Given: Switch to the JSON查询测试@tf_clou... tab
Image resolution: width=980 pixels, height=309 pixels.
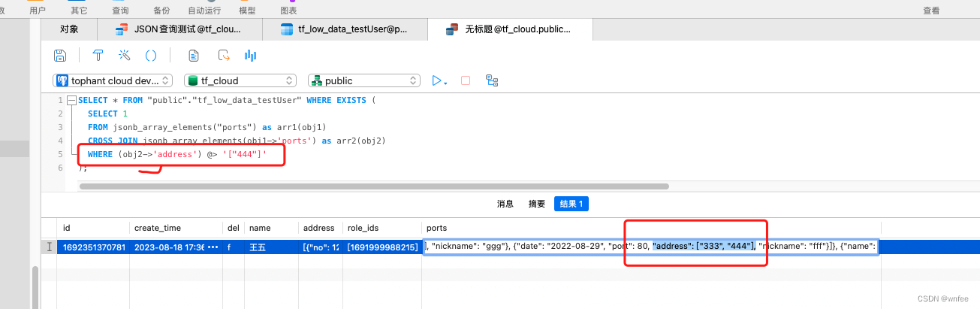Looking at the screenshot, I should click(181, 29).
